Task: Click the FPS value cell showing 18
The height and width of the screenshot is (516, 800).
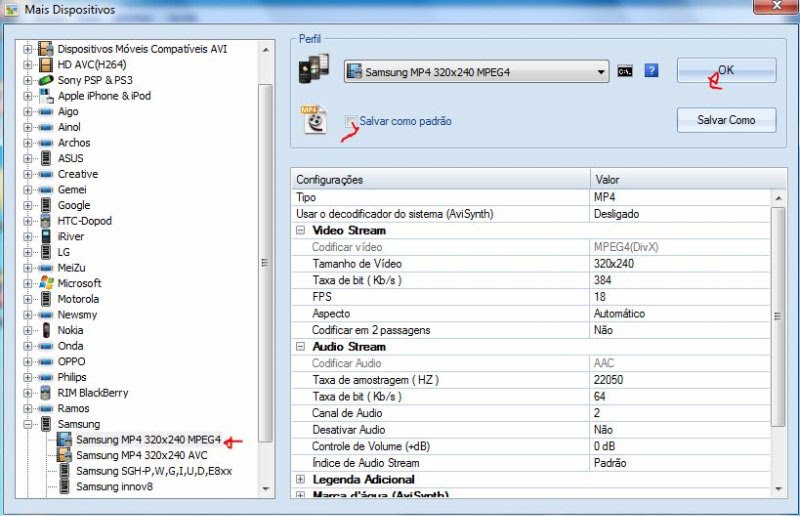Action: 682,297
